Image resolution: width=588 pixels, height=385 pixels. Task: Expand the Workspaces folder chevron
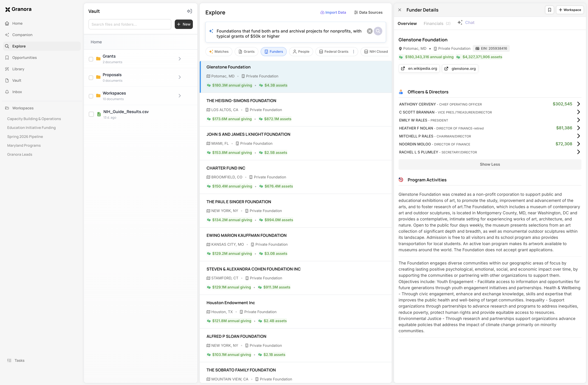[x=180, y=96]
